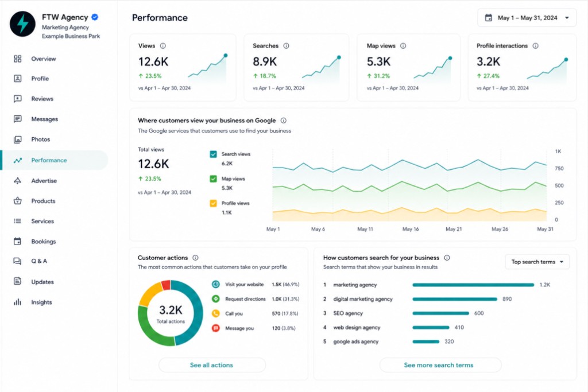
Task: Click the SEO agency search term bar
Action: [x=440, y=313]
